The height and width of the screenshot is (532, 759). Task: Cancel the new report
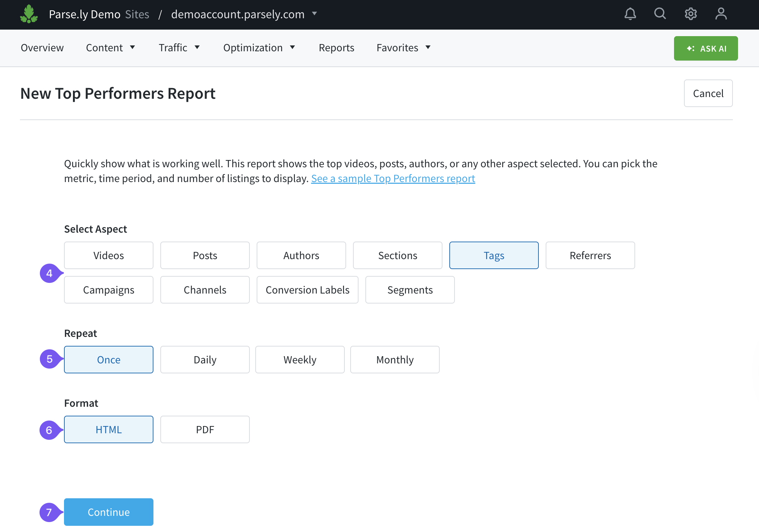(708, 93)
